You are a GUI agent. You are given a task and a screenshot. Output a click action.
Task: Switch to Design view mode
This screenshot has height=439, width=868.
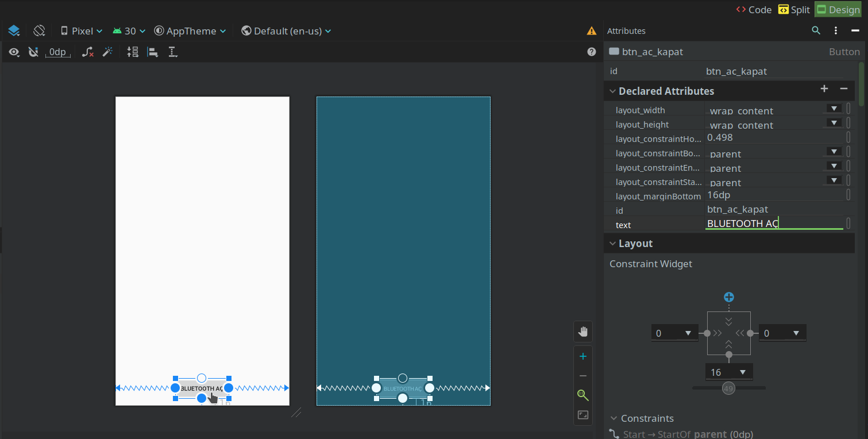(838, 10)
